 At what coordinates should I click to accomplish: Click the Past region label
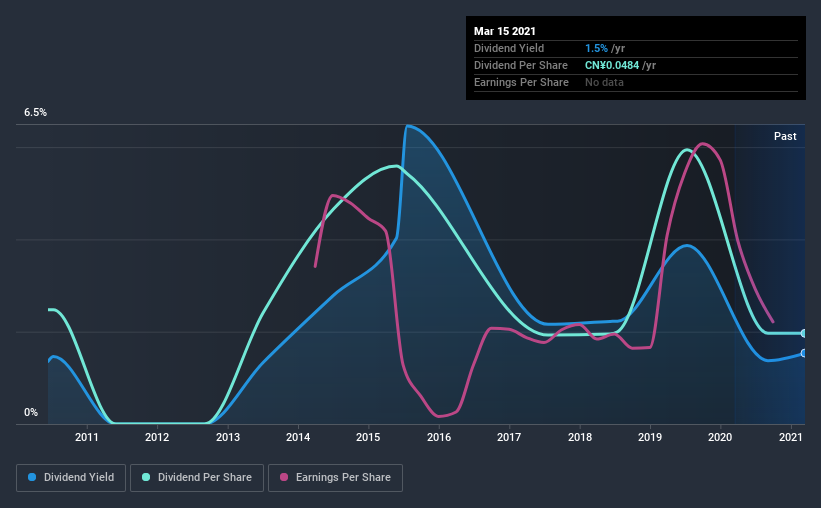point(785,136)
